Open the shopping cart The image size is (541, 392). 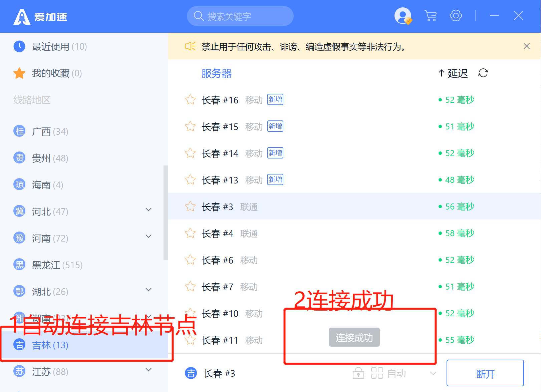(431, 16)
